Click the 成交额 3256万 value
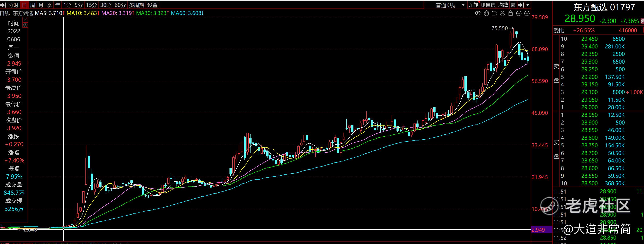Viewport: 644px width, 244px height. tap(14, 209)
